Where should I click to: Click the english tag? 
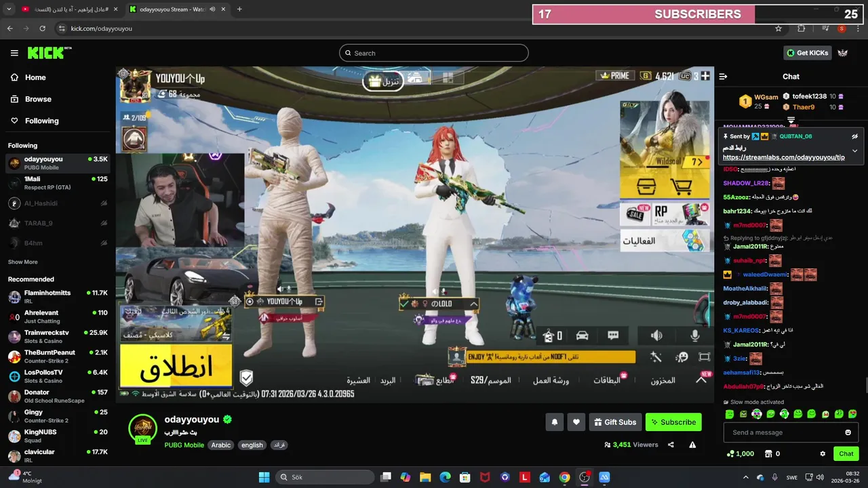click(x=252, y=445)
